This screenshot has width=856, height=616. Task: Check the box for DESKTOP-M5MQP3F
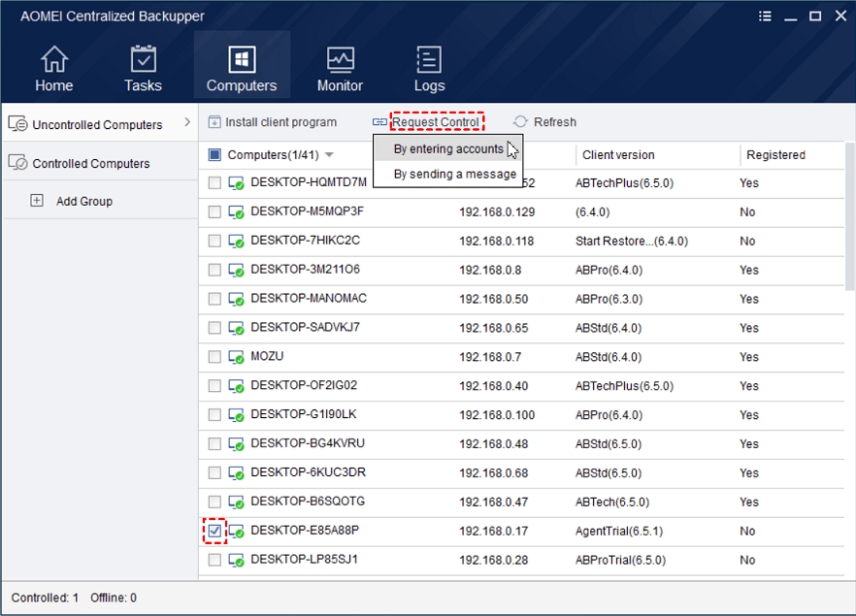pos(214,211)
